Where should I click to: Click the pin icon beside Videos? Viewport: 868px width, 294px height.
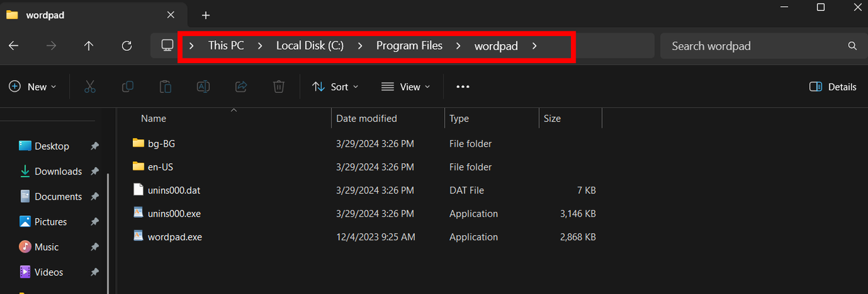[95, 272]
